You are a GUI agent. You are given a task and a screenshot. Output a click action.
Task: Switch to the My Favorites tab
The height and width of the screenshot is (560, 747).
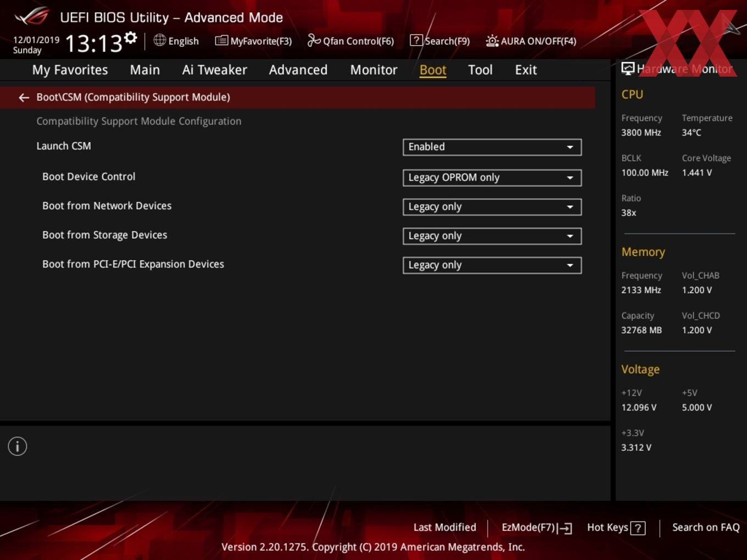[x=70, y=70]
